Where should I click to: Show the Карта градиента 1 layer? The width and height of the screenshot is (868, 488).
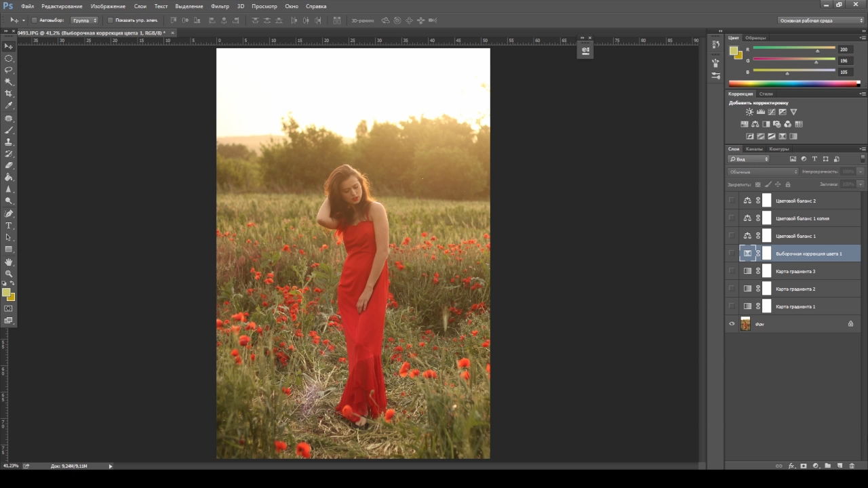(x=732, y=306)
